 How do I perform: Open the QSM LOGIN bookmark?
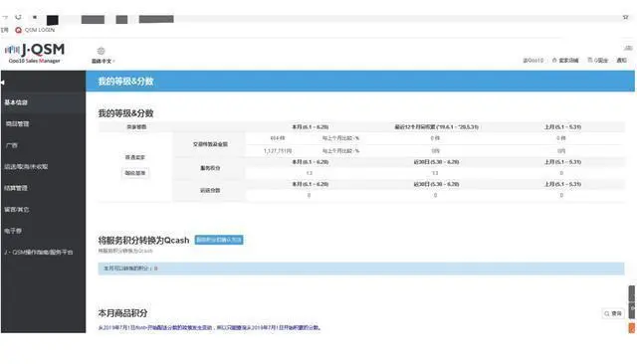(x=35, y=30)
